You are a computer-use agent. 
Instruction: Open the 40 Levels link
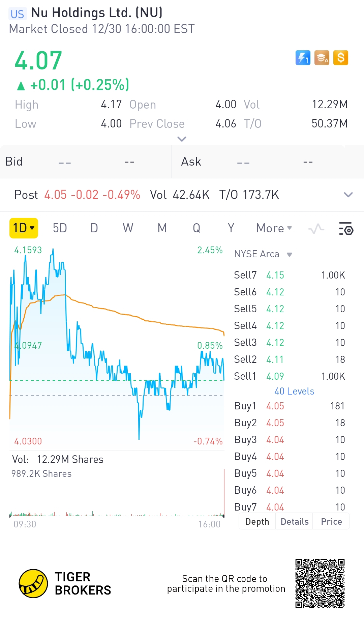click(294, 391)
